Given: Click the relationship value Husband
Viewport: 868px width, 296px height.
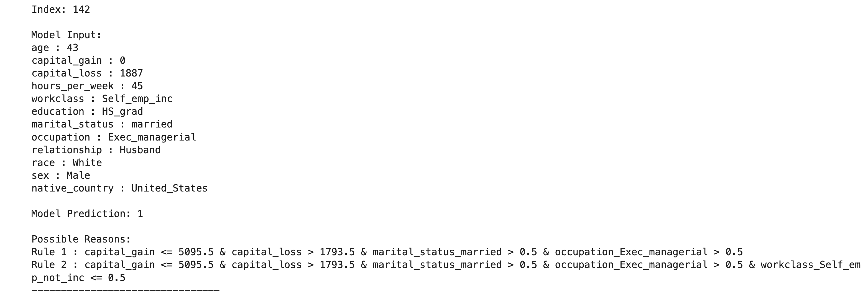Looking at the screenshot, I should pyautogui.click(x=140, y=150).
